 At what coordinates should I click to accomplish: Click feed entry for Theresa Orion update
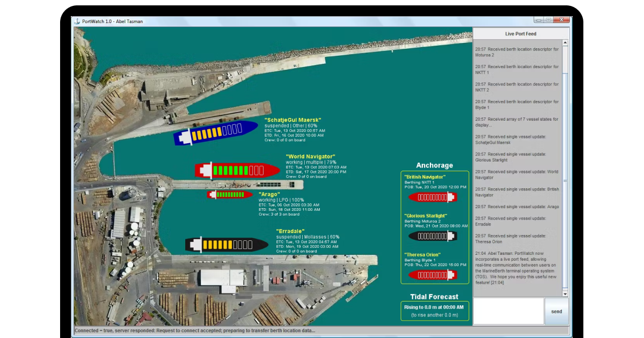(x=510, y=239)
